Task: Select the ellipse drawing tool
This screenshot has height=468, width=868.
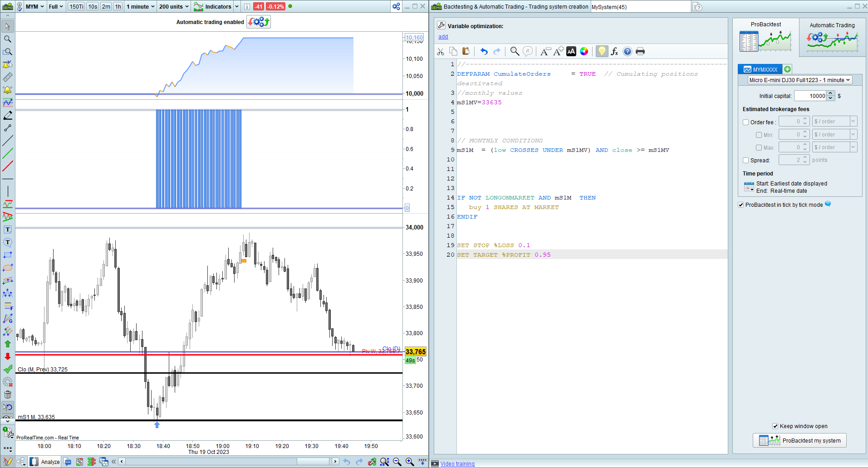Action: click(8, 268)
